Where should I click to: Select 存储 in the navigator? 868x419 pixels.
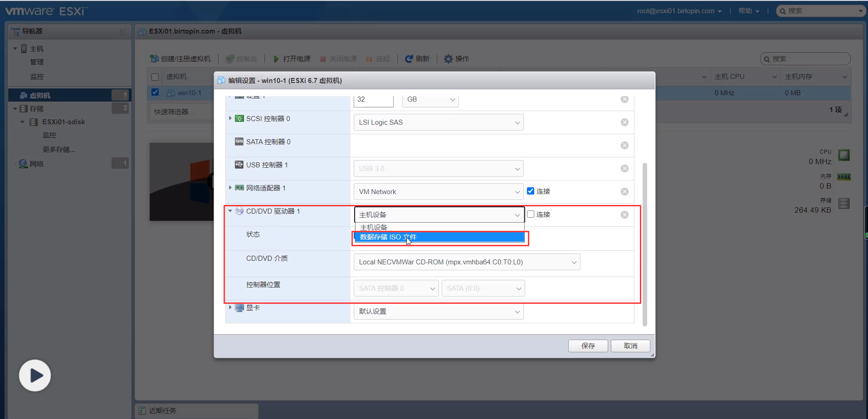click(37, 108)
